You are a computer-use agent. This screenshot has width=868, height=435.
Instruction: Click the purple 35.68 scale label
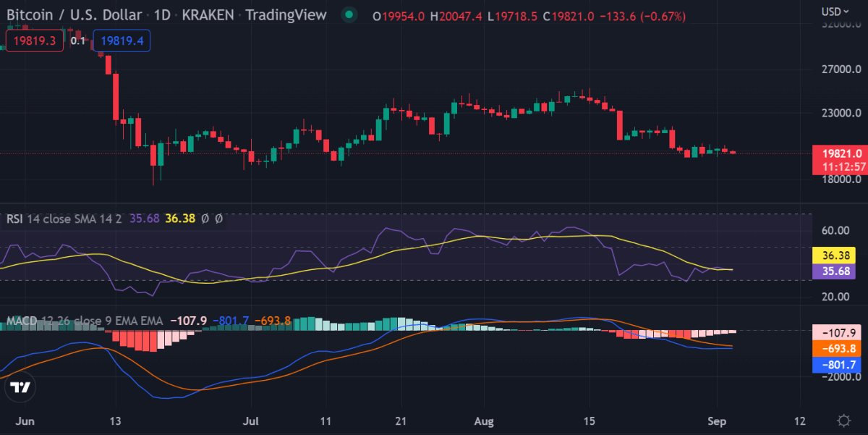coord(835,271)
